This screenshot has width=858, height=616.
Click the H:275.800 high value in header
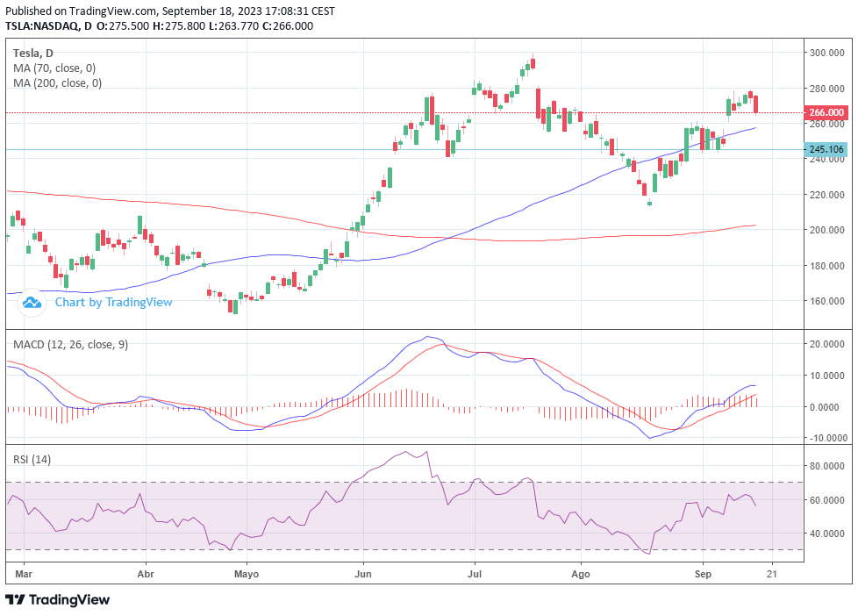(x=179, y=26)
